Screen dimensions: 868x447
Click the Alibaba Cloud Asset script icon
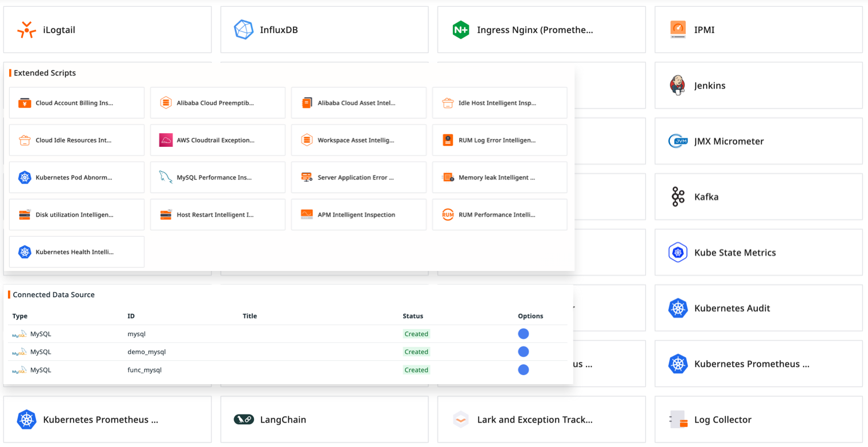click(307, 103)
